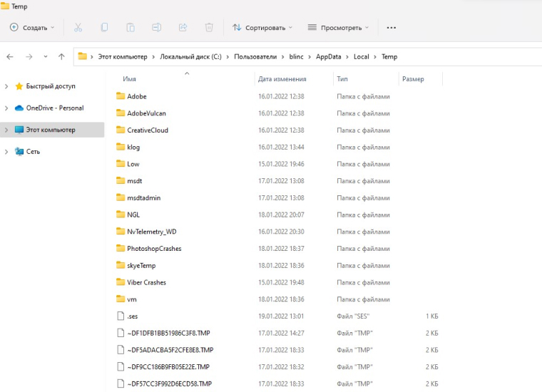Click the Cut scissors icon in toolbar
542x392 pixels.
[x=78, y=28]
